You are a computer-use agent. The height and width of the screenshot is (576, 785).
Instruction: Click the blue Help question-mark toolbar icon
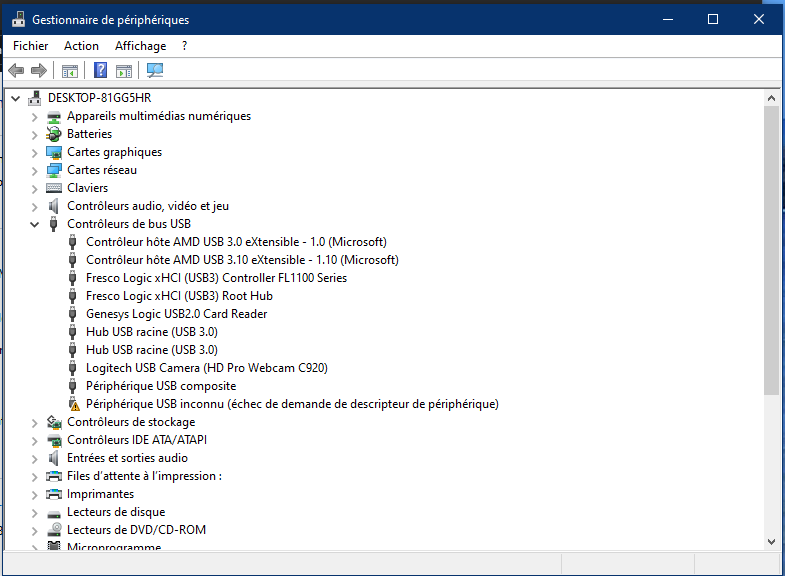(101, 71)
